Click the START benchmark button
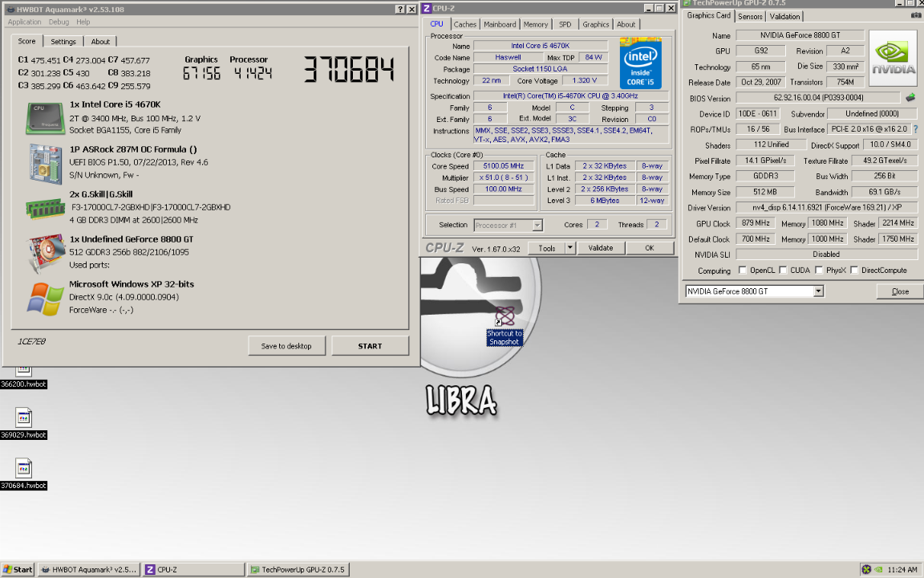Screen dimensions: 924x578 point(370,346)
